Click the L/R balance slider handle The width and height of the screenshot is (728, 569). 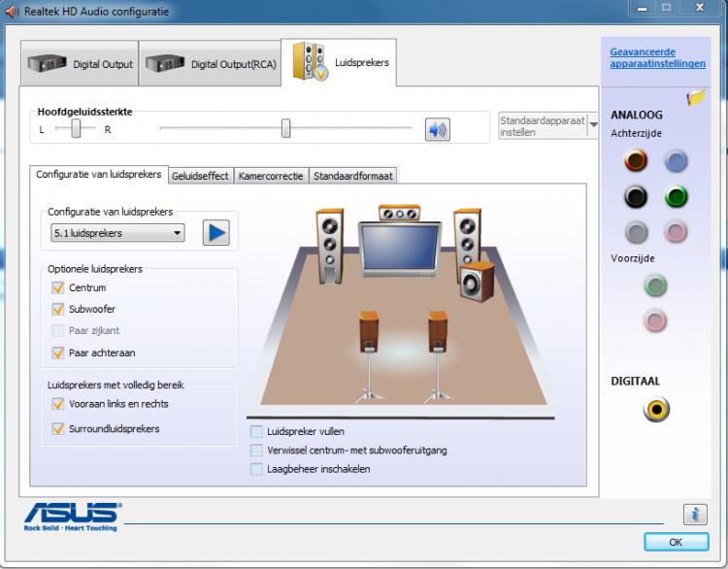[76, 128]
